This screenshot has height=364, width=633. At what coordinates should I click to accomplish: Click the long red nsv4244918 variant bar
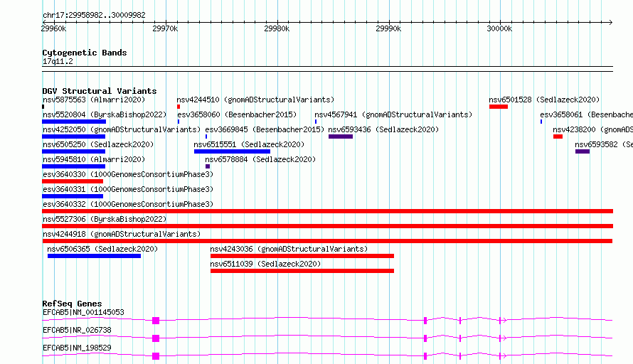click(x=327, y=241)
